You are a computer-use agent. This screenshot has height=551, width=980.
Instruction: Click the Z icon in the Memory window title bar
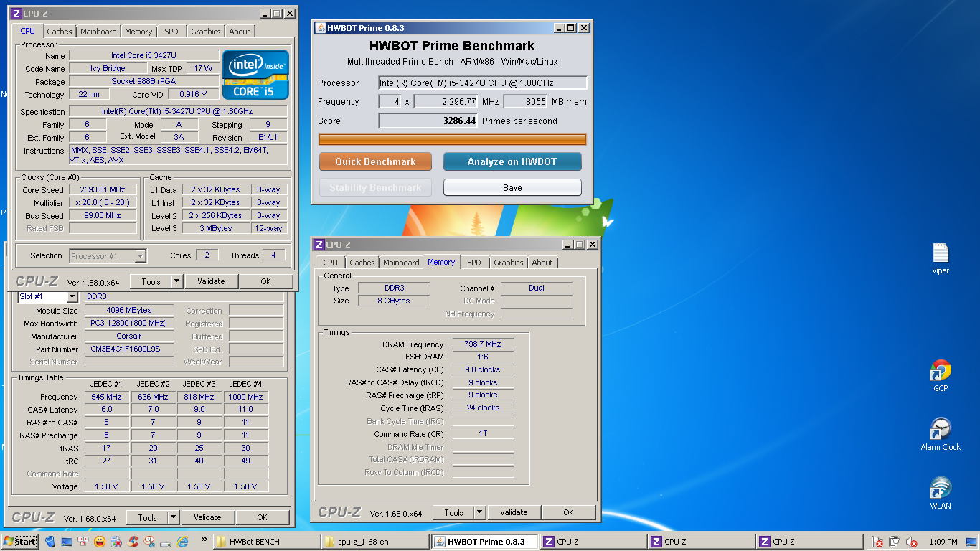319,245
